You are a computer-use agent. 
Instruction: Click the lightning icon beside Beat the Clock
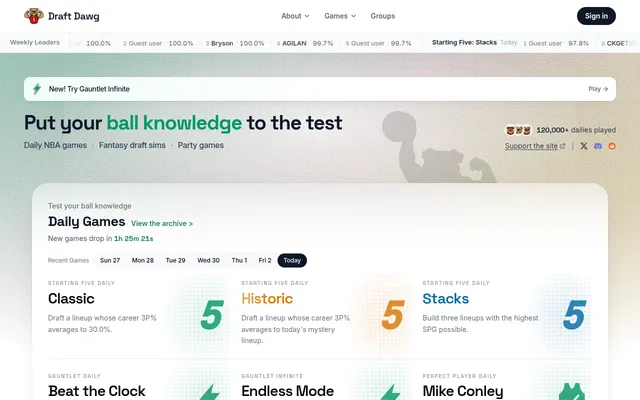pos(210,392)
